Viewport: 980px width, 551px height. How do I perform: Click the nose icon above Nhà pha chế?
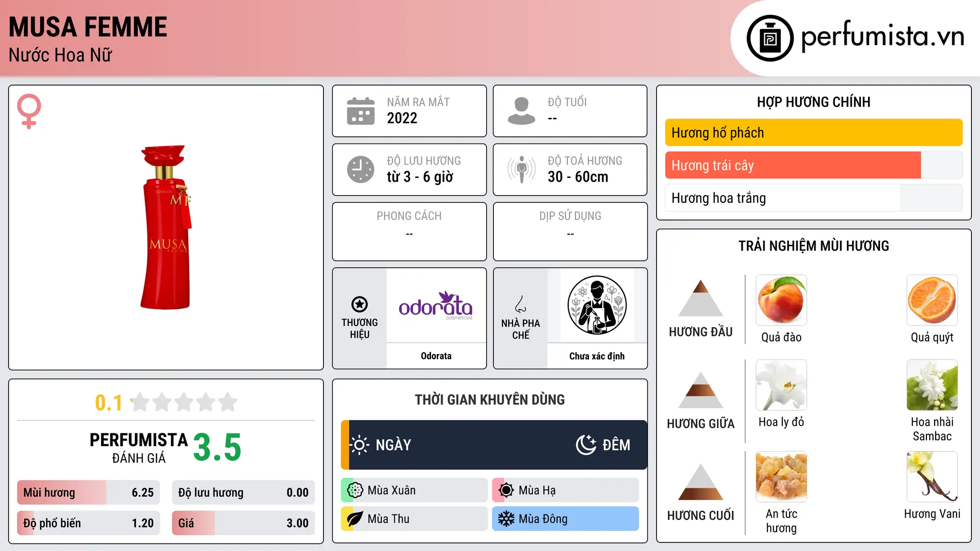tap(521, 304)
